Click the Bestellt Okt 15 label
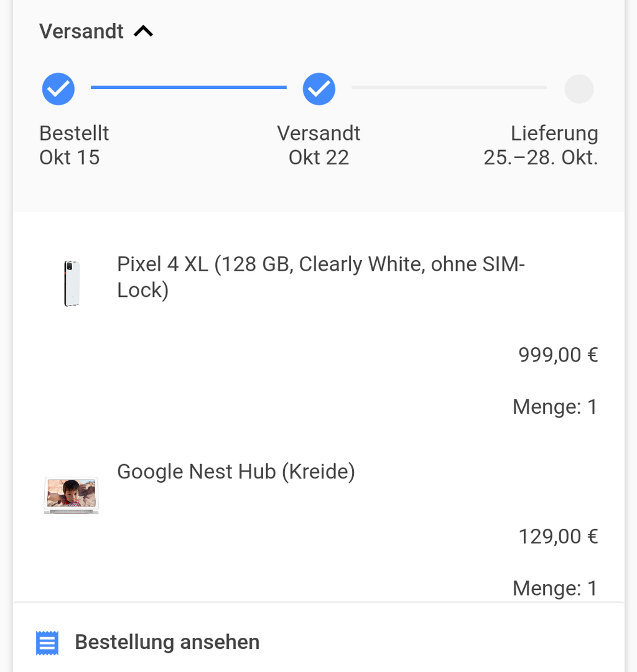Screen dimensions: 637x672 74,145
